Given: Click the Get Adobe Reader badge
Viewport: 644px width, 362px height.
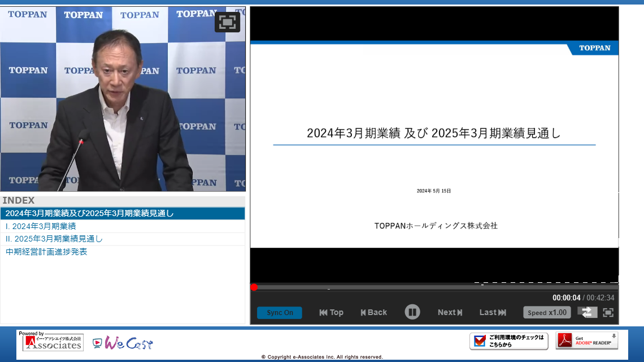Looking at the screenshot, I should [x=586, y=341].
